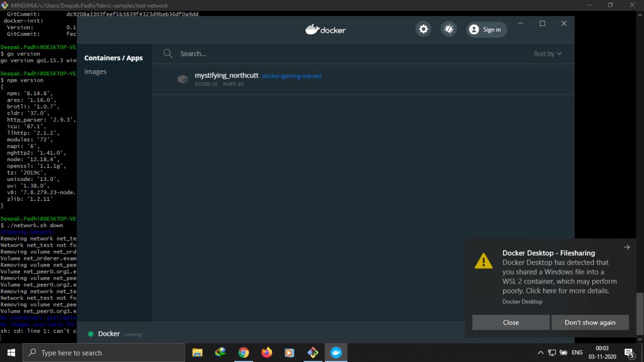Click the Close button in notification

coord(511,322)
